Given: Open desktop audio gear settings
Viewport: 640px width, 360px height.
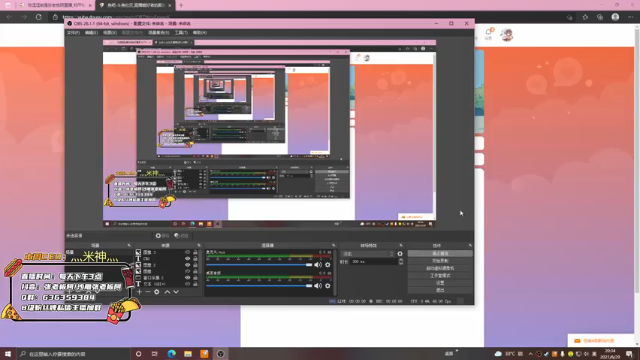Looking at the screenshot, I should pyautogui.click(x=328, y=286).
